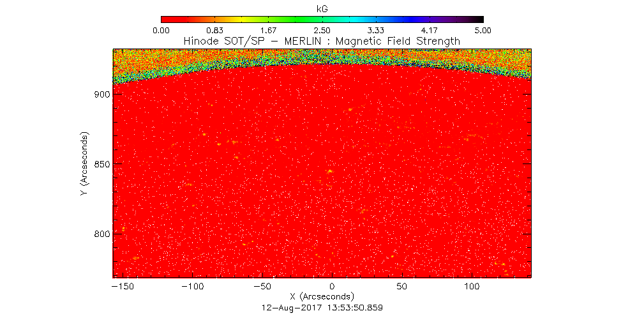Select the 800 tick label on the Y axis
644x327 pixels.
pyautogui.click(x=102, y=234)
